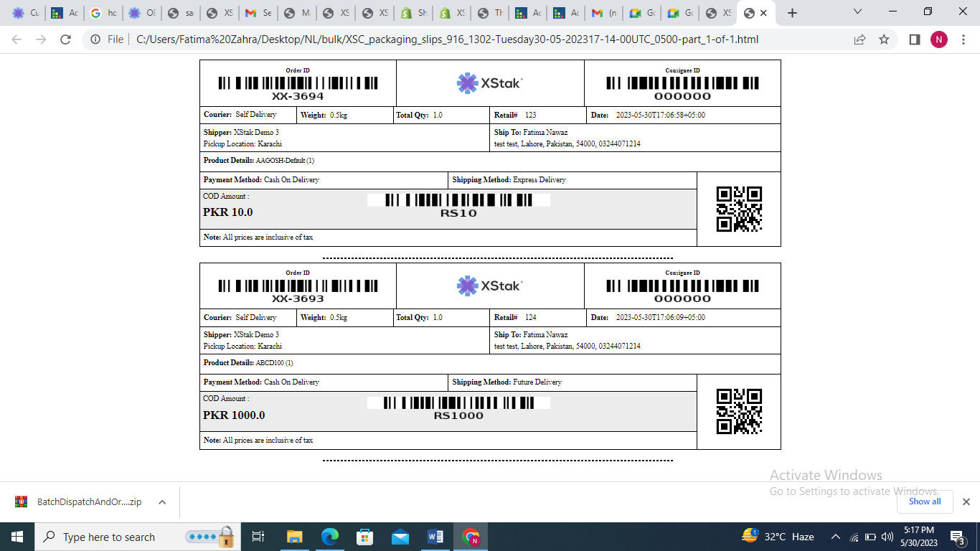Click the browser back arrow
The width and height of the screenshot is (980, 551).
tap(17, 39)
